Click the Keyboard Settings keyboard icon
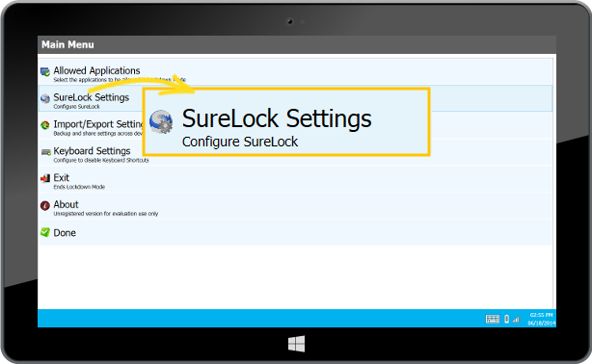The height and width of the screenshot is (364, 592). (46, 152)
